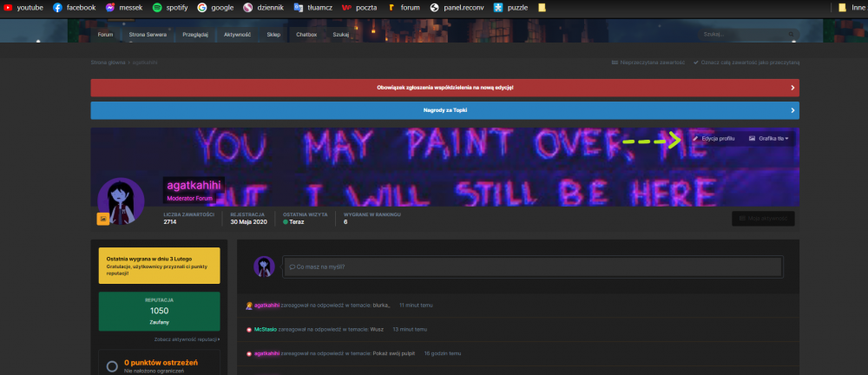Open Strona Serwera in navigation
The width and height of the screenshot is (868, 375).
coord(148,35)
